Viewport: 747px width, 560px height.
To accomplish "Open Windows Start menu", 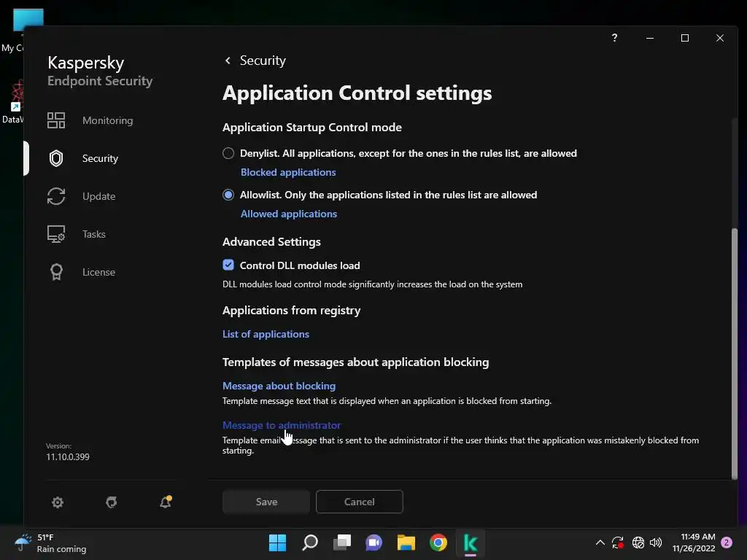I will (277, 542).
